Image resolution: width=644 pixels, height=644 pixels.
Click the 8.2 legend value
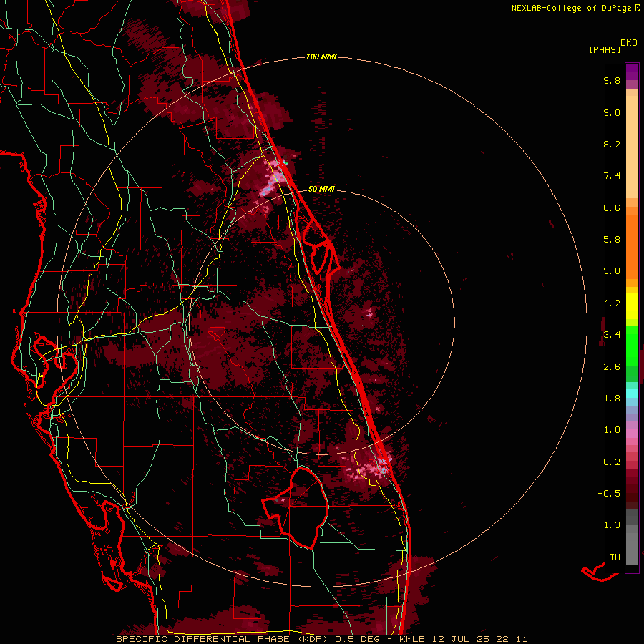(612, 144)
